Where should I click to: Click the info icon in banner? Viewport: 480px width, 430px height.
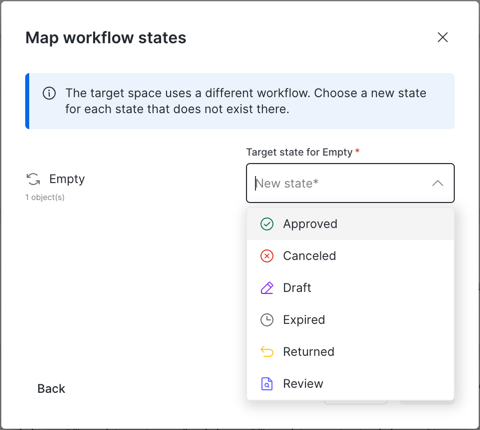tap(49, 93)
